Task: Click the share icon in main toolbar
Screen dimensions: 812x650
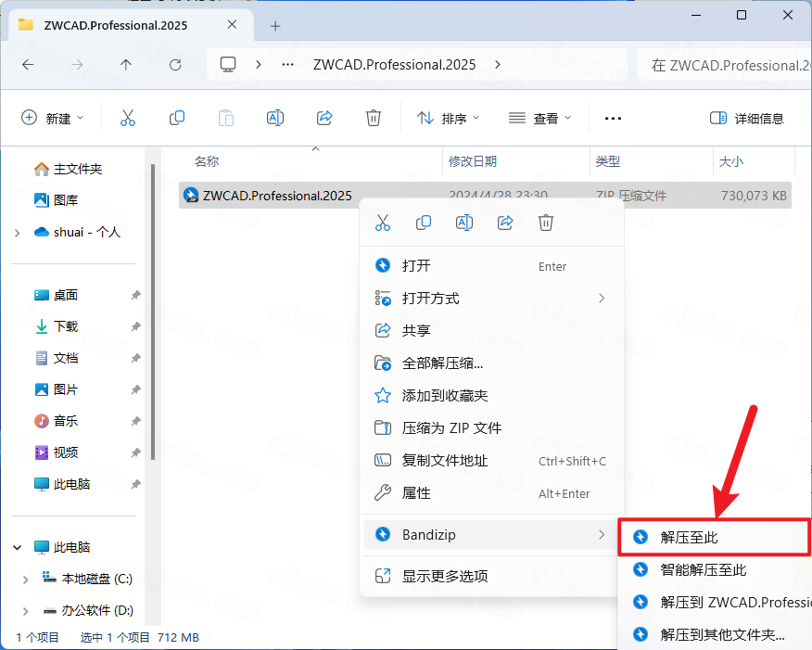Action: pos(324,118)
